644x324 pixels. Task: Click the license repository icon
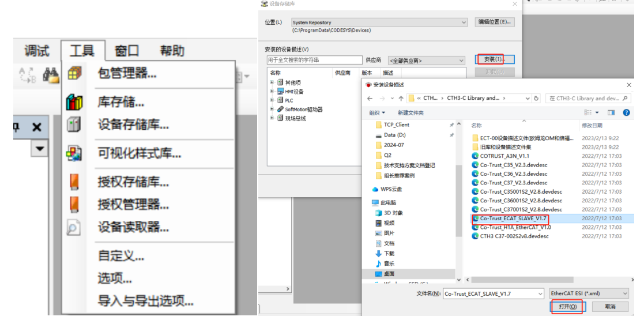click(x=74, y=182)
